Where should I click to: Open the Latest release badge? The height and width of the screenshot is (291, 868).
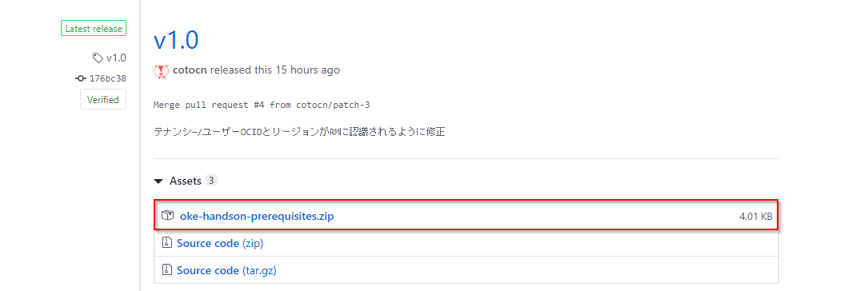click(94, 29)
